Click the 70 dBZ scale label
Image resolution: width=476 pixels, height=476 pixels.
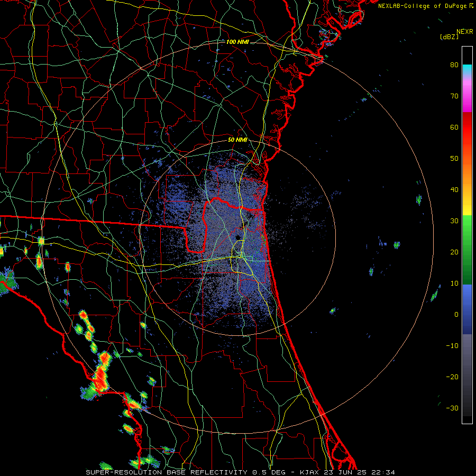tap(454, 96)
